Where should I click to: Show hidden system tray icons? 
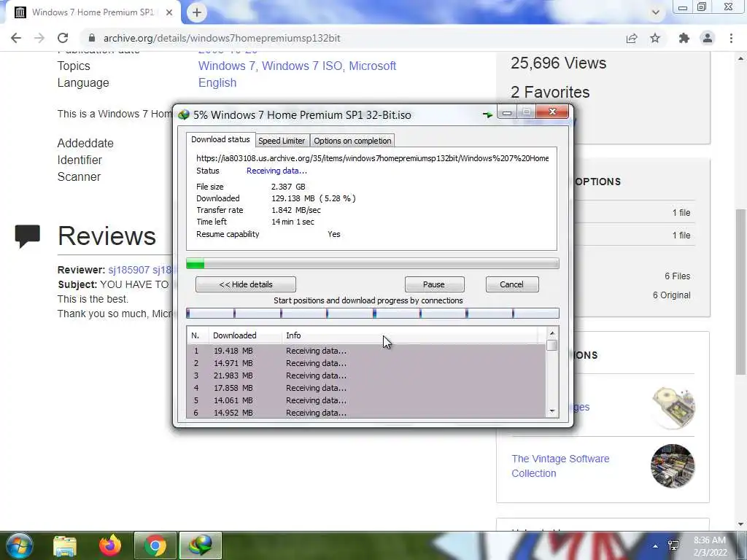click(656, 545)
